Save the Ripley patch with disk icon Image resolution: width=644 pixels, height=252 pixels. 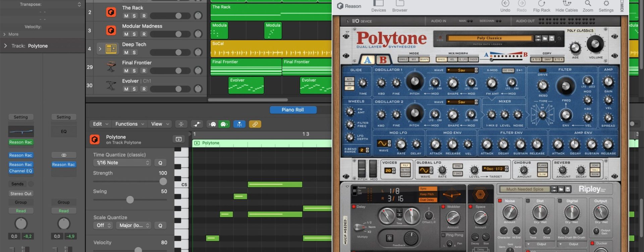coord(568,190)
